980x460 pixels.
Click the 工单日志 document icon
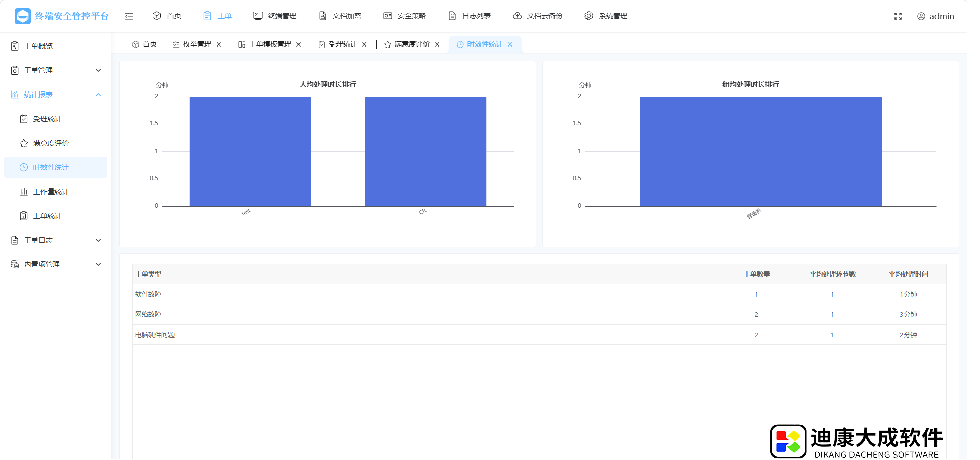click(15, 240)
